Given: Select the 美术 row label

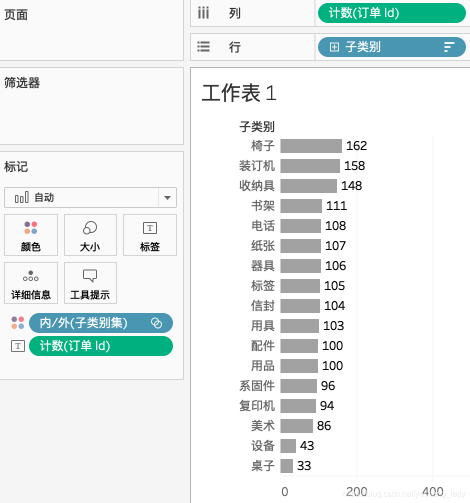Looking at the screenshot, I should pyautogui.click(x=263, y=426).
